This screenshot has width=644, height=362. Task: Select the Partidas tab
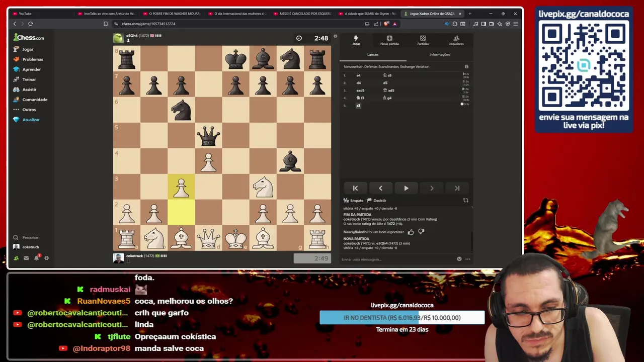pyautogui.click(x=423, y=40)
